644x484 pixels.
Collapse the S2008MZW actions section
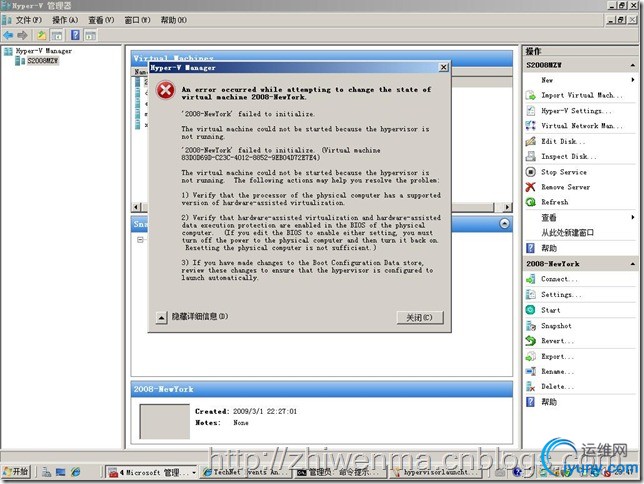(x=632, y=65)
